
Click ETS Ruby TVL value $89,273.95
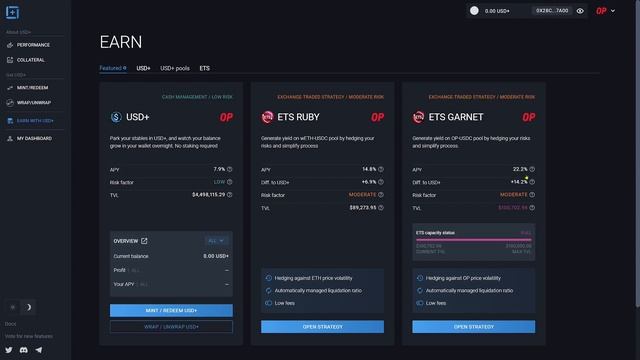pyautogui.click(x=363, y=208)
